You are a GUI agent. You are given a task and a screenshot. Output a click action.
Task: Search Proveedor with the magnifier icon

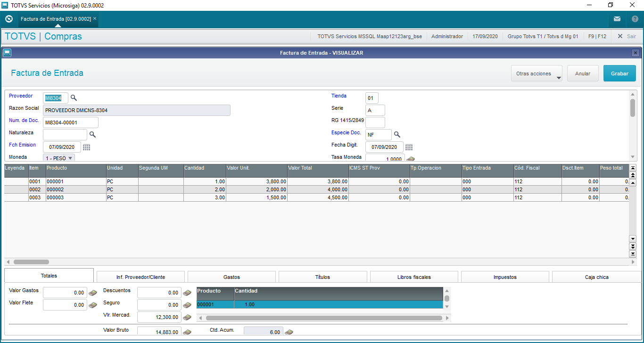pos(74,98)
